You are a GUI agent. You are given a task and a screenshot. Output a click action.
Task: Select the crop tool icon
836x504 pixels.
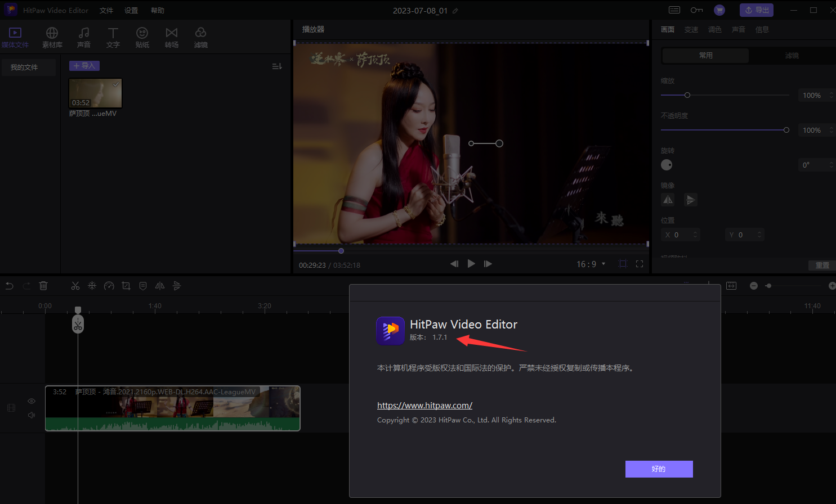click(126, 286)
